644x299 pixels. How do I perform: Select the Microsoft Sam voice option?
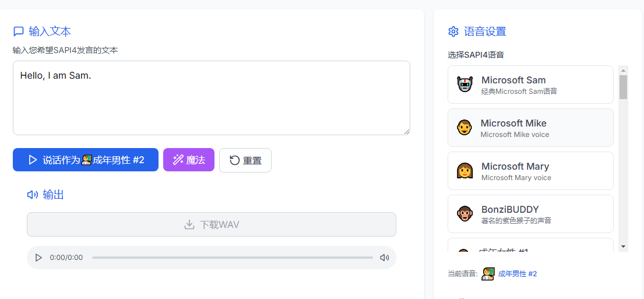point(530,85)
